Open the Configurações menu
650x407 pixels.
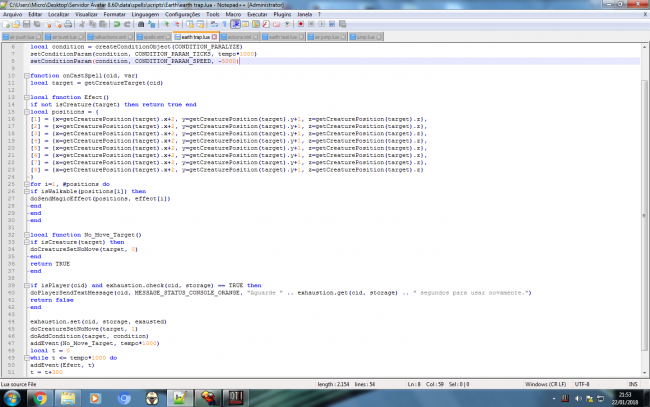click(182, 14)
